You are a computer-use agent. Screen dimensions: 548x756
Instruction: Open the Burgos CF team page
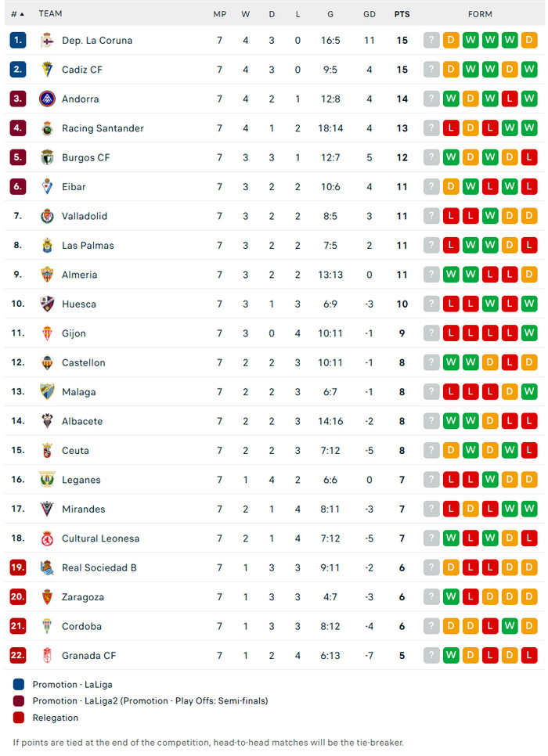coord(85,157)
